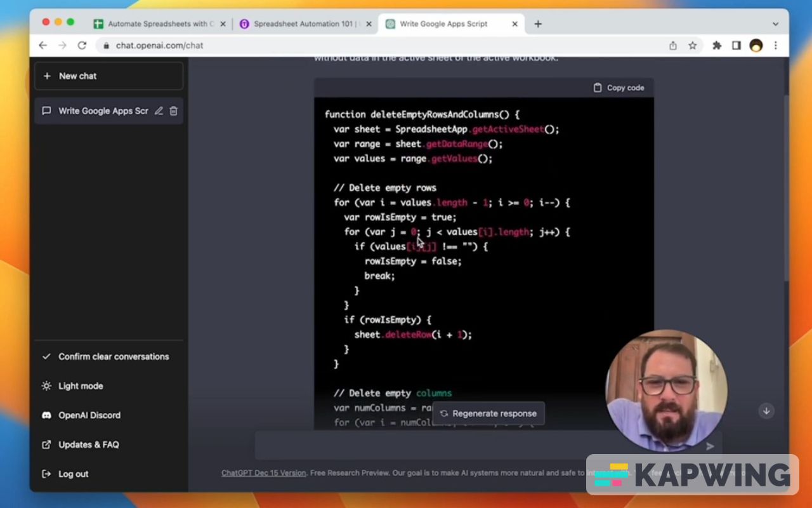Switch to Spreadsheet Automation 101 tab
Image resolution: width=812 pixels, height=508 pixels.
(x=305, y=24)
